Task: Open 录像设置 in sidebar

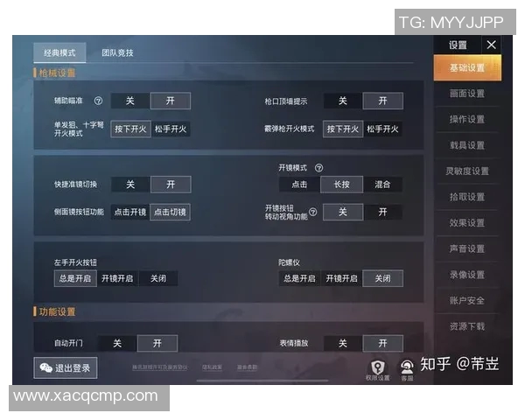Action: (467, 275)
